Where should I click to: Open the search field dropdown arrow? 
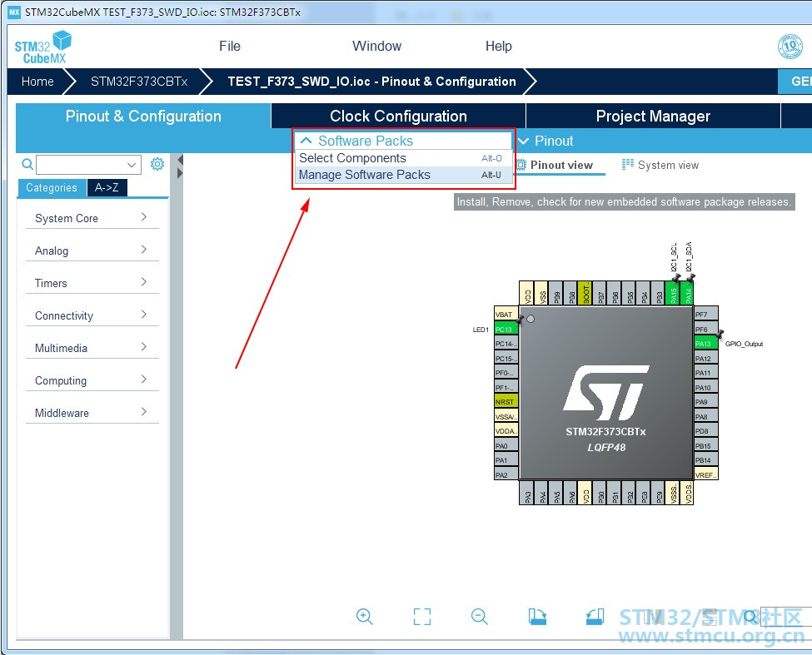(132, 165)
